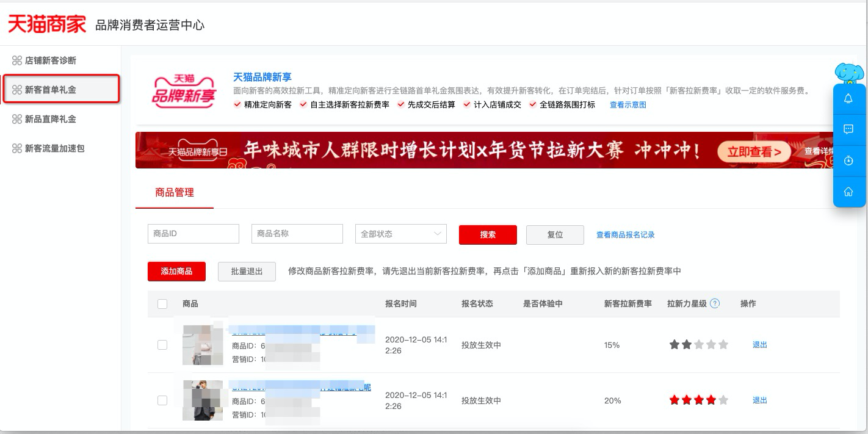Viewport: 868px width, 434px height.
Task: Click 投放生效中 status in the 15% row
Action: click(x=481, y=345)
